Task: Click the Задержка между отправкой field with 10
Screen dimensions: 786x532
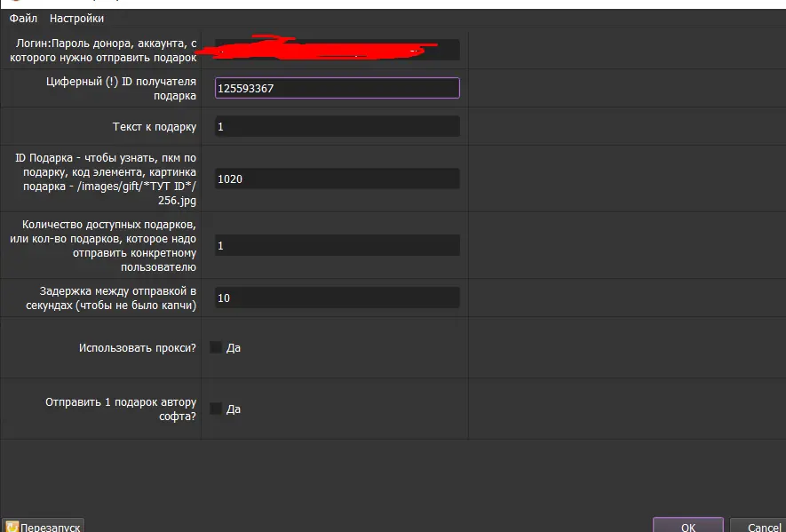Action: click(337, 298)
